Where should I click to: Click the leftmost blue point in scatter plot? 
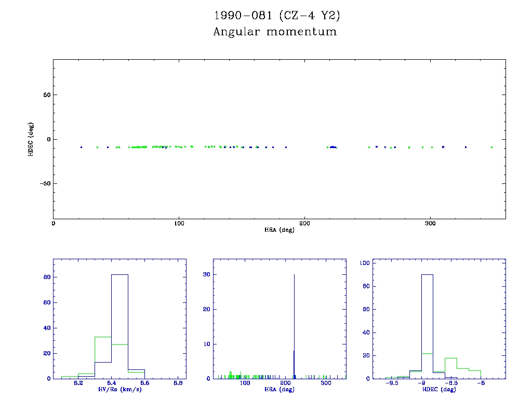[x=81, y=148]
